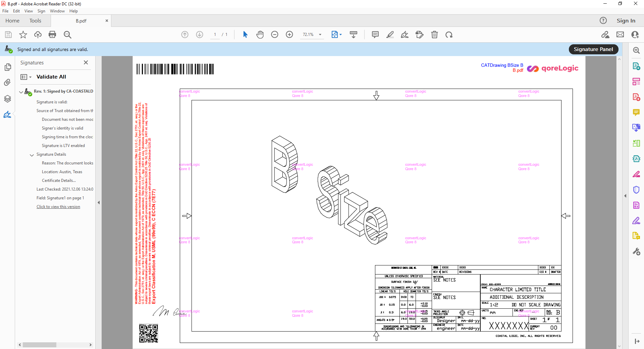Bookmark the file with the star icon
Screen dimensions: 644x349
click(x=23, y=35)
